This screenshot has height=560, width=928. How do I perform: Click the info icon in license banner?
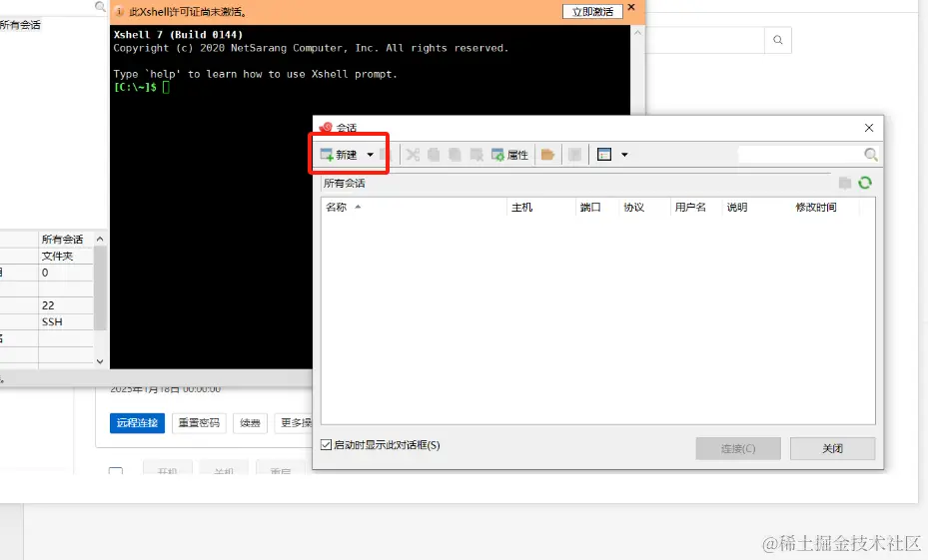click(119, 11)
